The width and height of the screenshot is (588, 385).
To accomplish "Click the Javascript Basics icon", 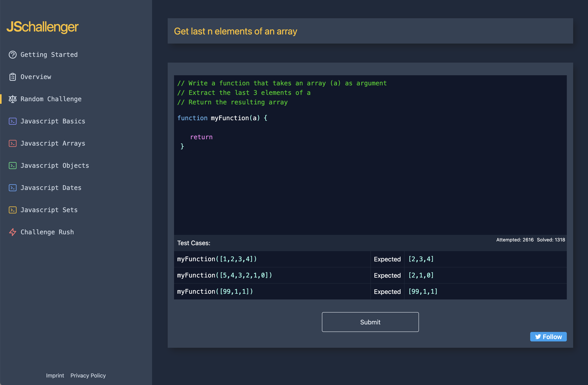I will click(x=12, y=121).
